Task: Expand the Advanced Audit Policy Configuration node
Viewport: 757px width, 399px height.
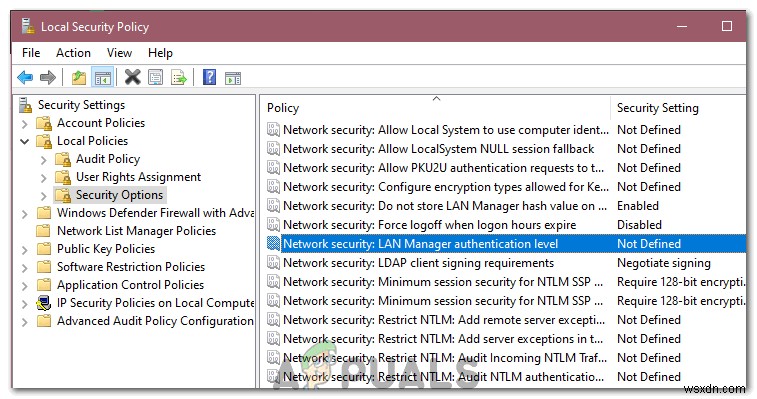Action: click(x=25, y=321)
